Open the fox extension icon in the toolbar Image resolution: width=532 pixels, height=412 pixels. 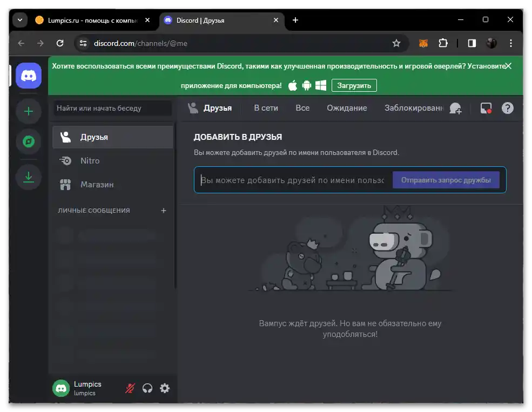pos(423,43)
